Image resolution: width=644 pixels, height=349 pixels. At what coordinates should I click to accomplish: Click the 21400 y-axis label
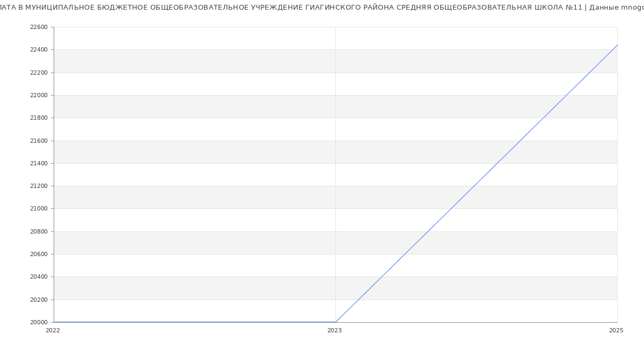point(39,163)
